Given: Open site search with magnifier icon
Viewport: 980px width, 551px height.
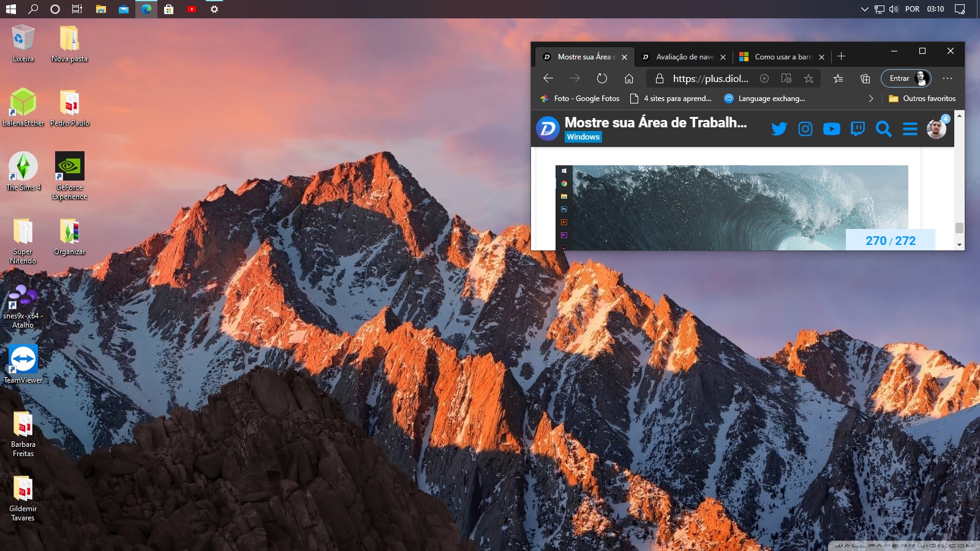Looking at the screenshot, I should point(883,129).
